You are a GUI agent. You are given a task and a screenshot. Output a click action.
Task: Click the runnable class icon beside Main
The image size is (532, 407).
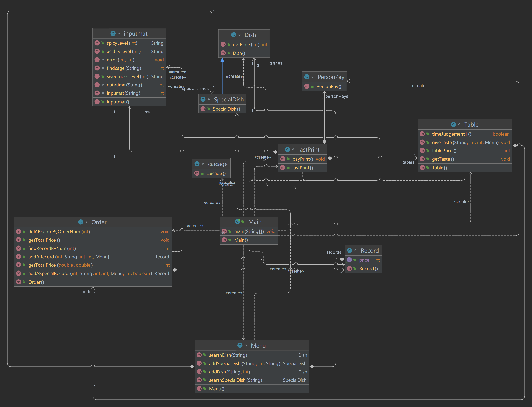point(237,222)
